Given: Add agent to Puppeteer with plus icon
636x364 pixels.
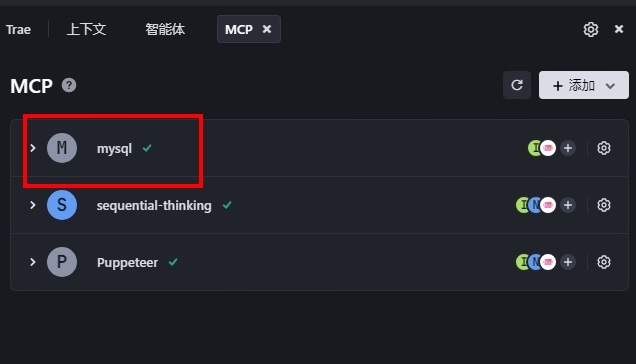Looking at the screenshot, I should pos(568,262).
